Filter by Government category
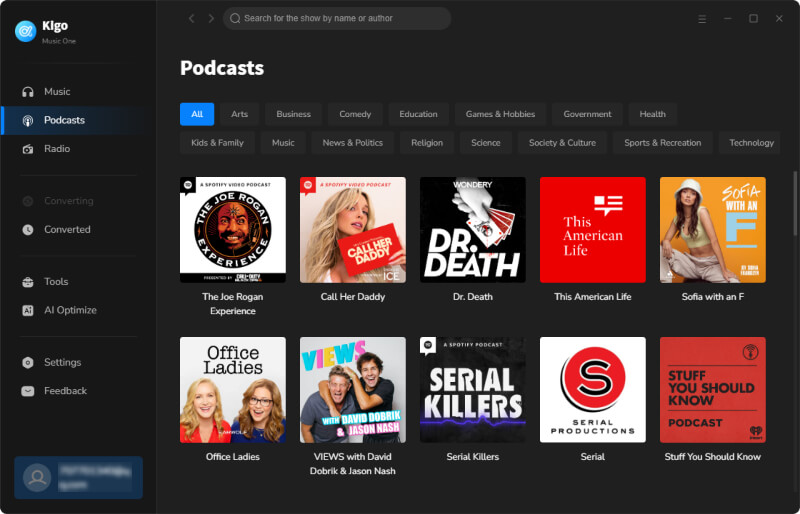800x514 pixels. 587,114
